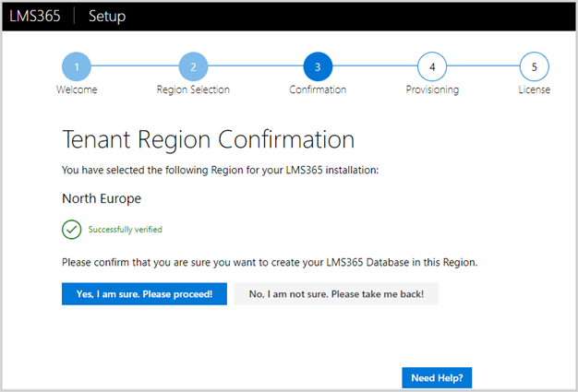Viewport: 578px width, 392px height.
Task: Open the Need Help? button
Action: tap(437, 378)
